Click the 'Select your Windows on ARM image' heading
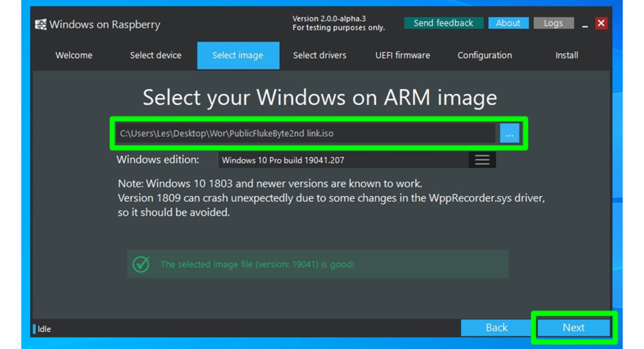The width and height of the screenshot is (644, 349). [x=320, y=98]
